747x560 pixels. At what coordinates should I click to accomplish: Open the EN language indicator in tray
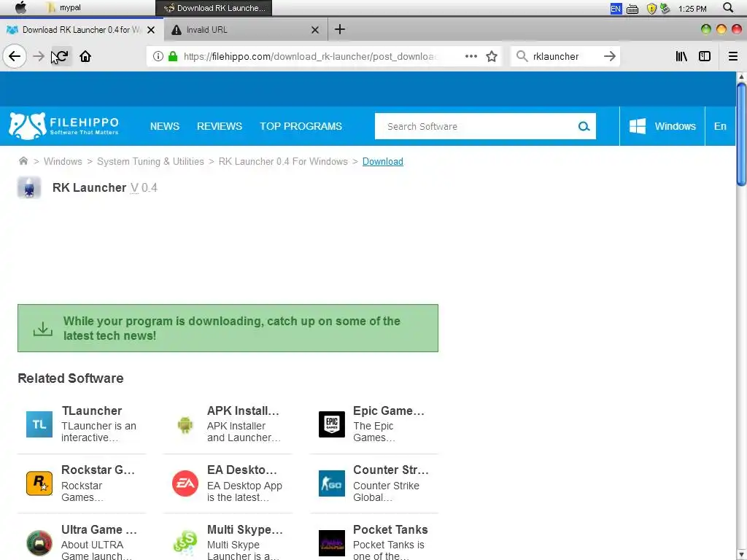click(x=616, y=9)
